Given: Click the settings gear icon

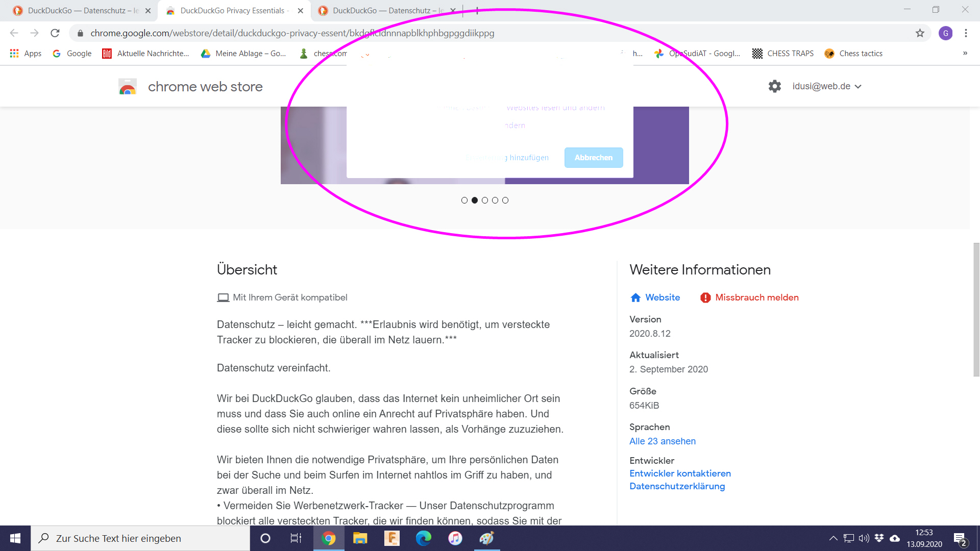Looking at the screenshot, I should coord(774,86).
